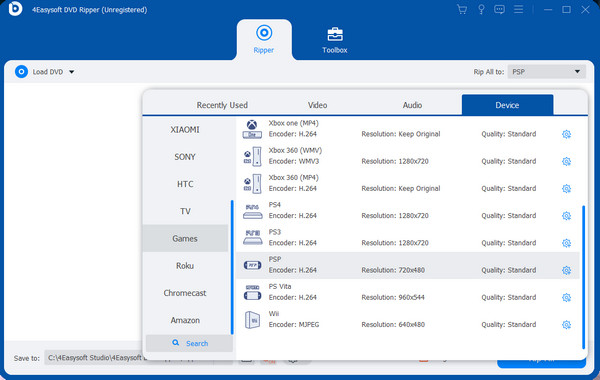The image size is (600, 380).
Task: Open settings gear for PS Vita profile
Action: point(566,298)
